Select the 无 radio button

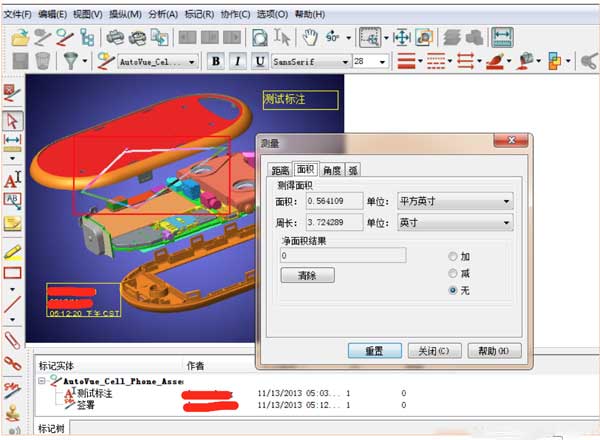(x=453, y=290)
